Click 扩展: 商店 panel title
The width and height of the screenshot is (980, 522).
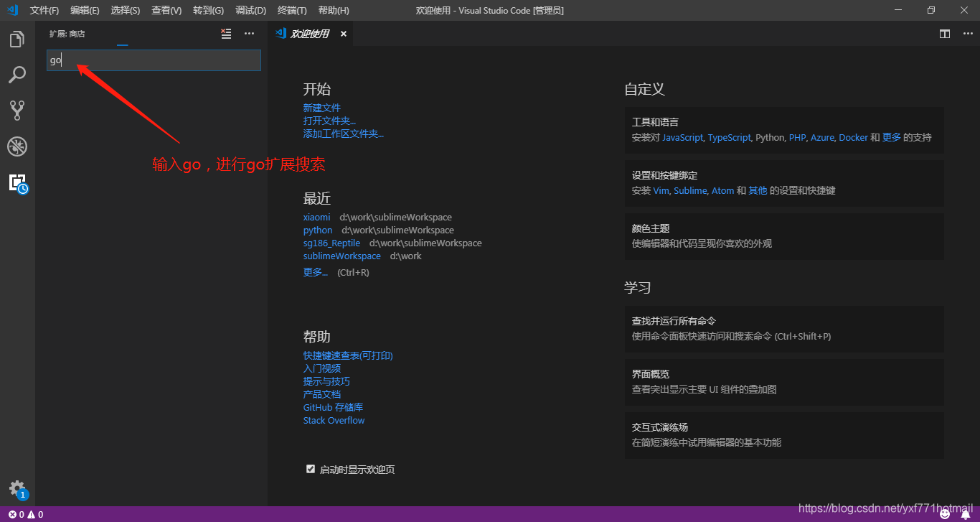pos(67,34)
